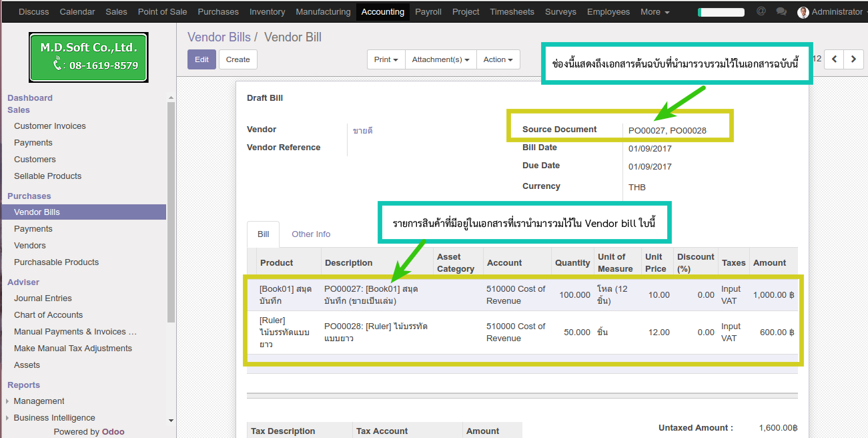Screen dimensions: 868x438
Task: Open the Inventory menu
Action: point(267,12)
